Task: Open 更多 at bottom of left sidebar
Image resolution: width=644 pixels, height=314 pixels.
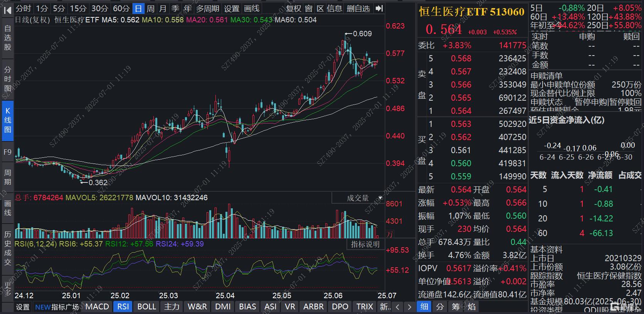Action: [x=8, y=288]
